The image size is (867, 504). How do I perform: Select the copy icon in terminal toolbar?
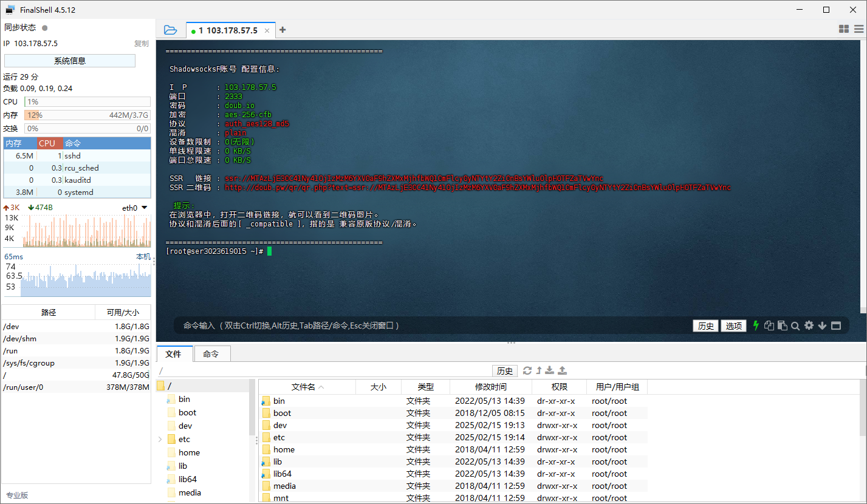point(769,325)
